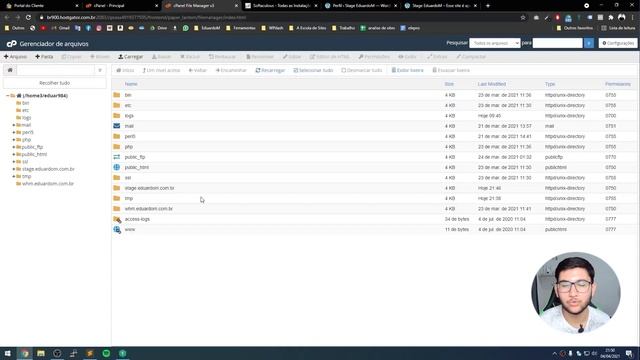Click the Excluir toolbar button
This screenshot has height=360, width=640.
(x=190, y=57)
